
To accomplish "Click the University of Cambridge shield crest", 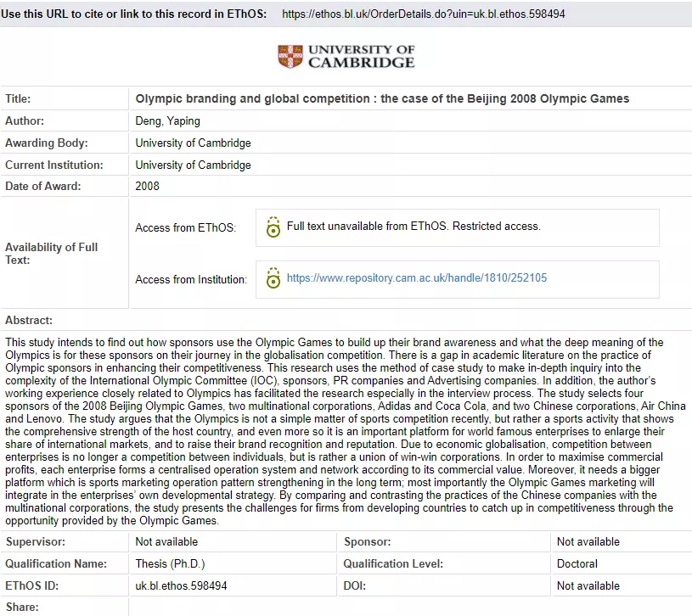I will (290, 57).
